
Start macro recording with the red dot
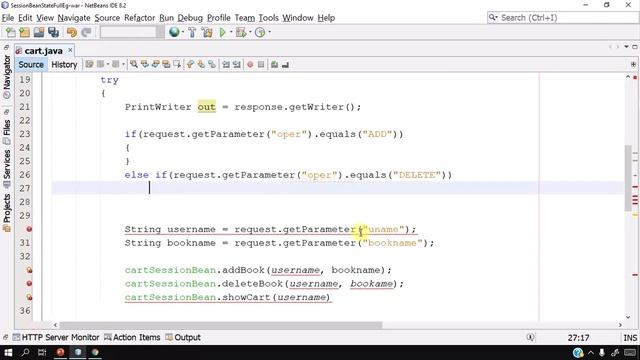point(250,64)
